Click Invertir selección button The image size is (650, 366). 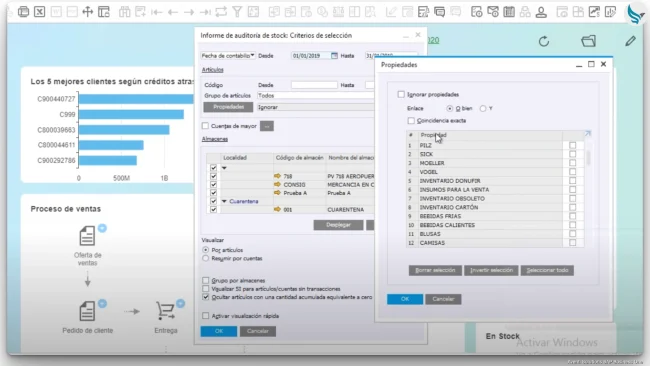click(x=491, y=270)
